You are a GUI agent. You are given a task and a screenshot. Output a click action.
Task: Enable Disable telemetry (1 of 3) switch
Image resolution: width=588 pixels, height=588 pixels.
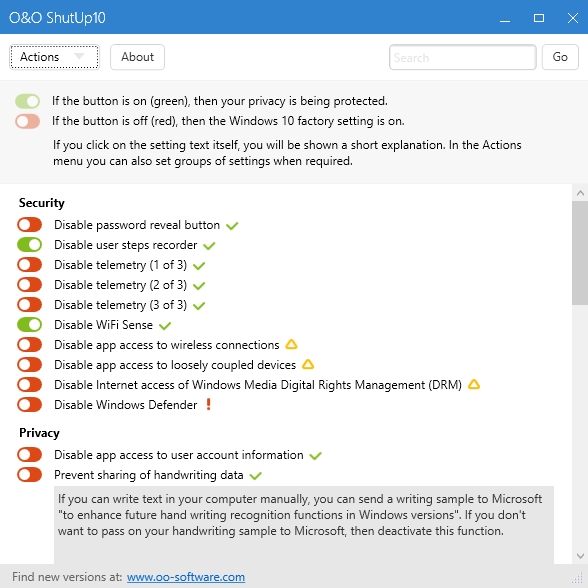pos(29,265)
